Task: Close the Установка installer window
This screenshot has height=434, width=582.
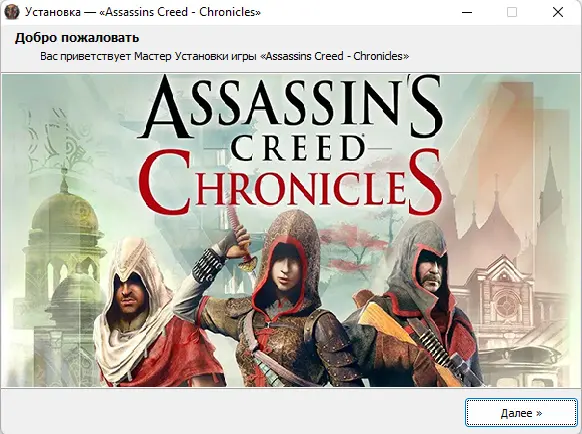Action: 558,12
